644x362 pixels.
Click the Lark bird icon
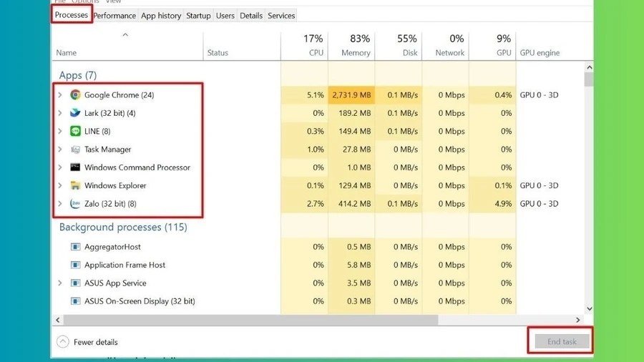(x=75, y=113)
